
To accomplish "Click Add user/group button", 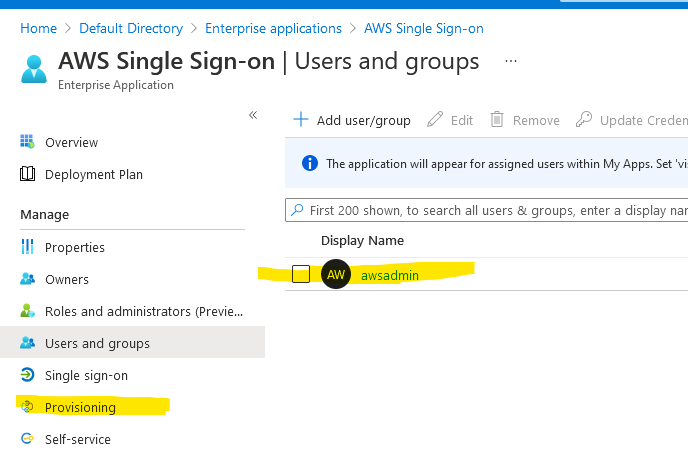I will coord(364,120).
